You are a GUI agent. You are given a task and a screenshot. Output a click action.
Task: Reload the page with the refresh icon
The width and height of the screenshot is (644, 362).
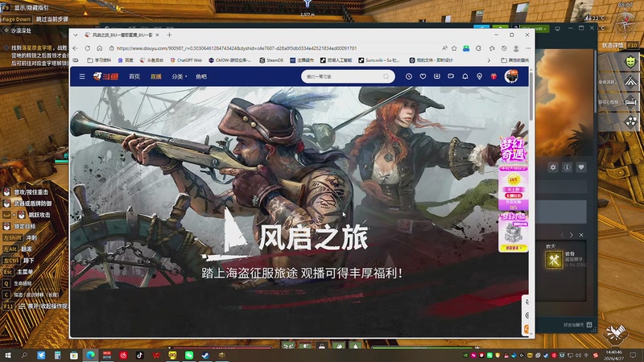[88, 48]
